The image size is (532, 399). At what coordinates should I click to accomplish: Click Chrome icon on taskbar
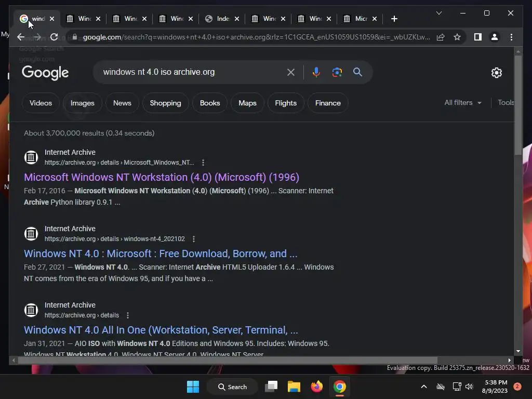tap(339, 387)
